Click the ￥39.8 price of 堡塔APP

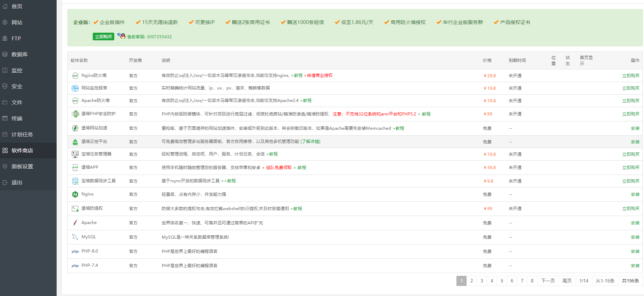click(490, 168)
